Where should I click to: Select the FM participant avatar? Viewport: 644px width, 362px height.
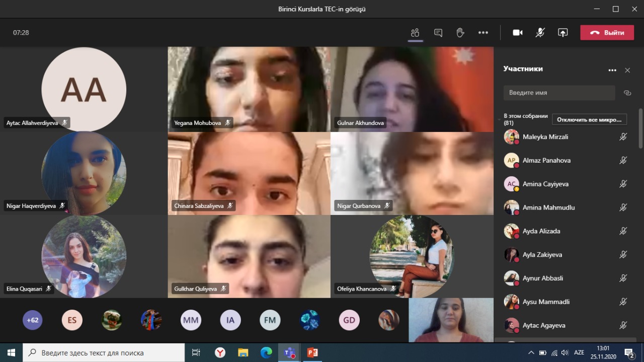click(x=270, y=320)
